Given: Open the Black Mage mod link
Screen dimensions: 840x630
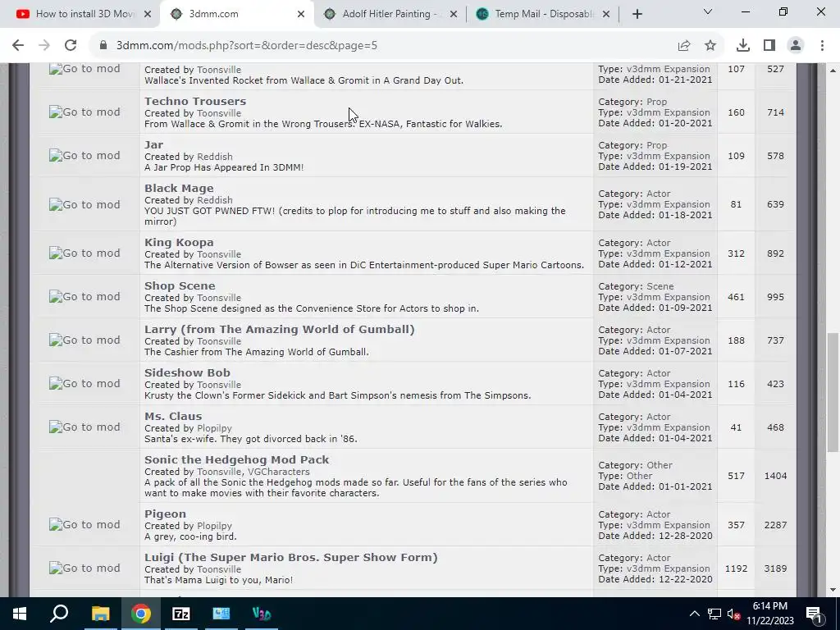Looking at the screenshot, I should [179, 188].
